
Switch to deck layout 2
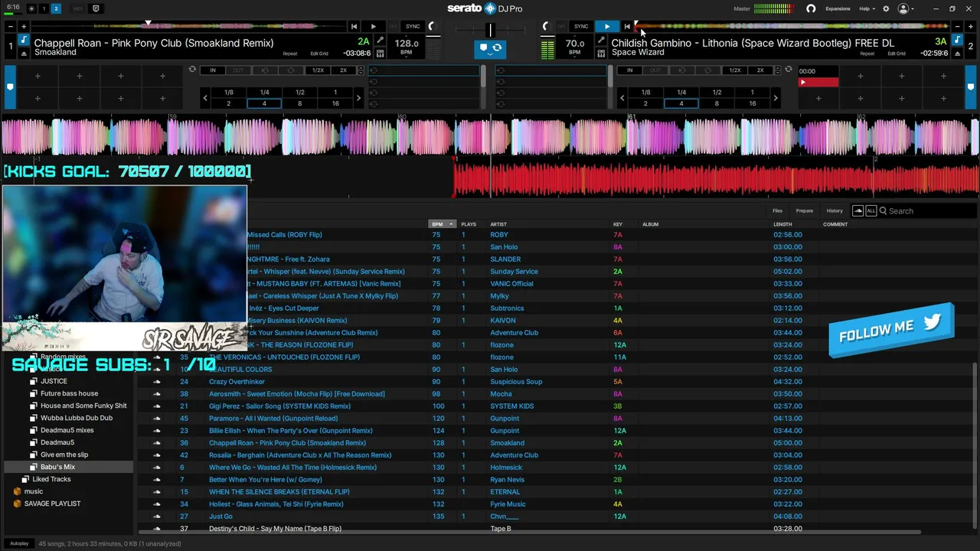coord(56,8)
